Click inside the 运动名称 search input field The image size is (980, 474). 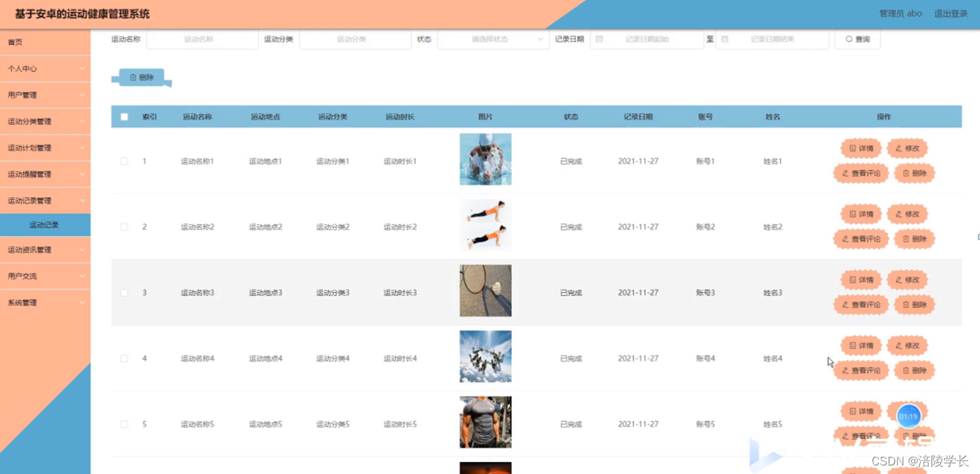[203, 39]
